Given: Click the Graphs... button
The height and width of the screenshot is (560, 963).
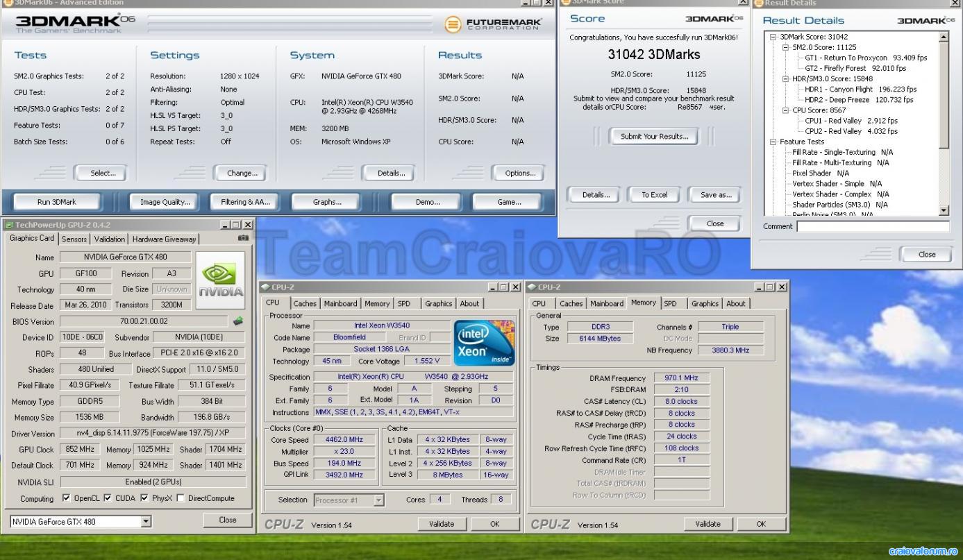Looking at the screenshot, I should point(327,202).
